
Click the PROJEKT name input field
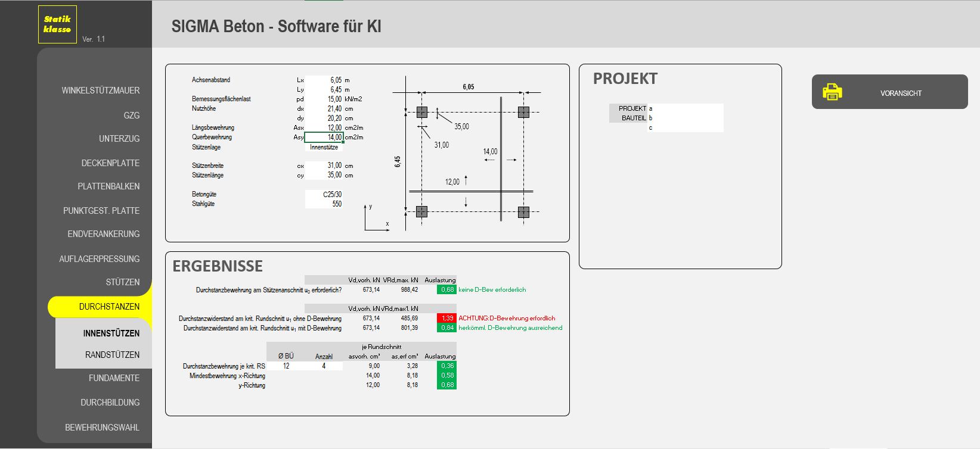pyautogui.click(x=686, y=108)
